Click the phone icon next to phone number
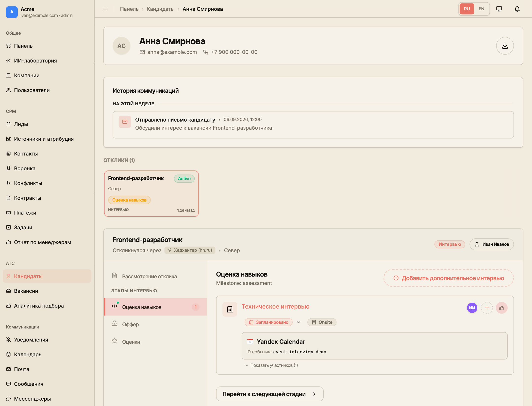Viewport: 532px width, 406px height. [x=206, y=52]
